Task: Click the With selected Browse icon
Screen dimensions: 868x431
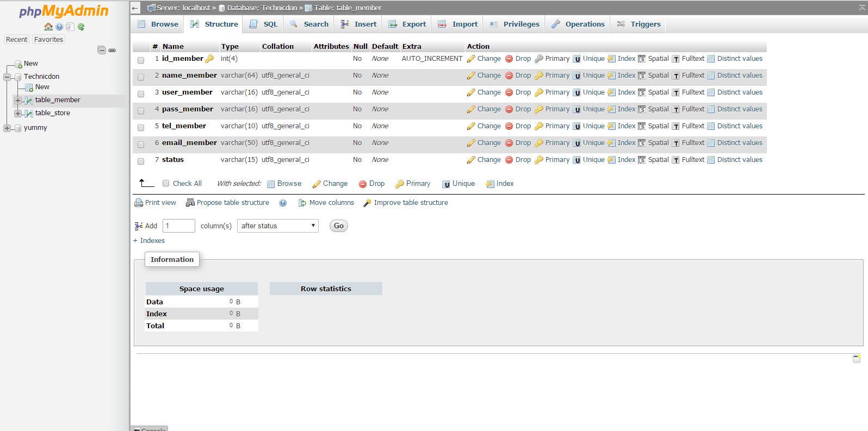Action: (271, 184)
